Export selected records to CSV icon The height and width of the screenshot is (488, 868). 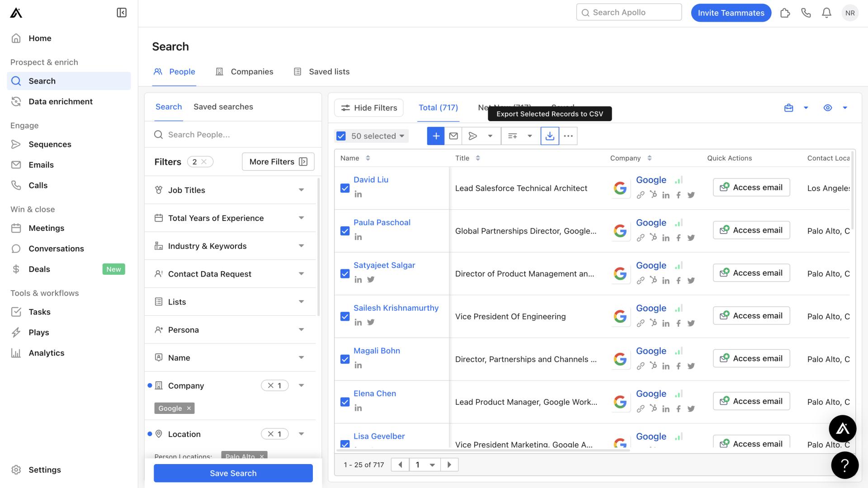[550, 136]
